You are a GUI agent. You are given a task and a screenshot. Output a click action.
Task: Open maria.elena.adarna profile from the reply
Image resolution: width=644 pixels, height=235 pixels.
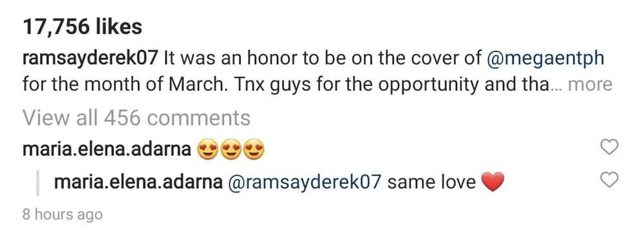click(x=138, y=182)
